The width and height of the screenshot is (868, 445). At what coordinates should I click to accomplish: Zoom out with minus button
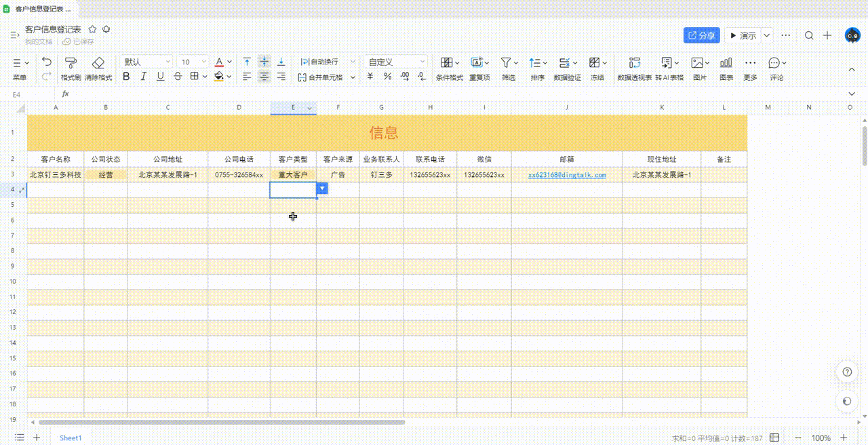pos(798,438)
